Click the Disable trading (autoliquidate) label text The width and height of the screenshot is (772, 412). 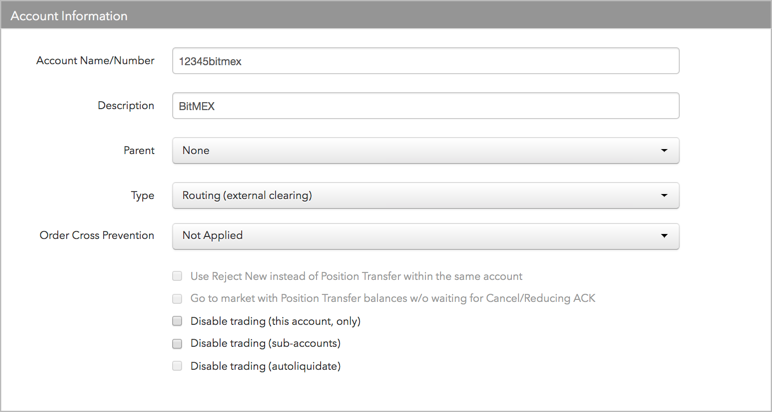click(265, 366)
